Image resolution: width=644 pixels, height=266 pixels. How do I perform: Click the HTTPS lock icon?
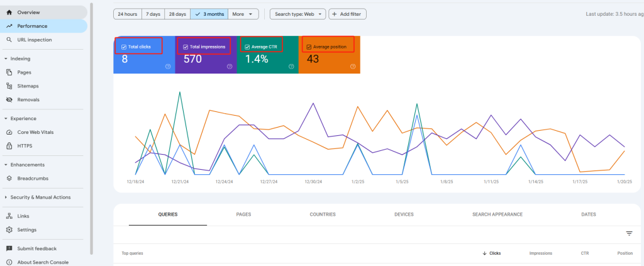(9, 146)
